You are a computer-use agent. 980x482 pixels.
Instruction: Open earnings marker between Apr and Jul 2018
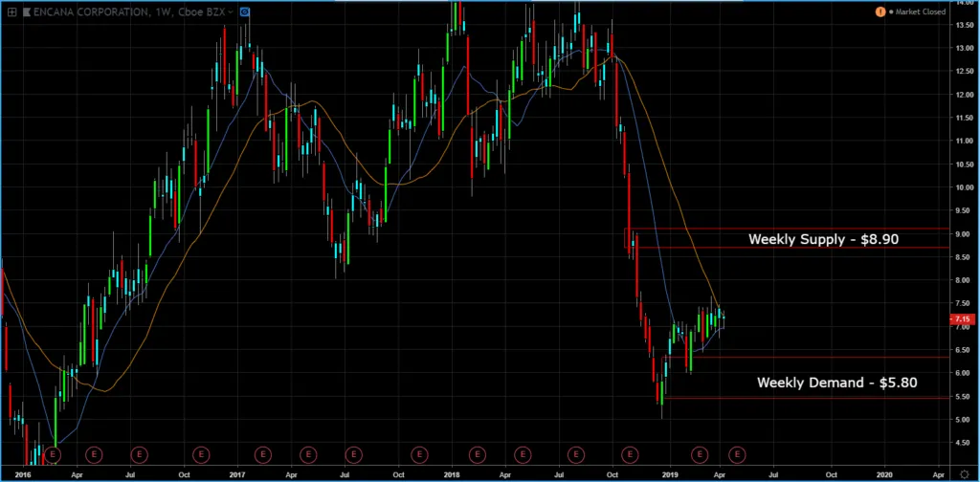tap(522, 454)
